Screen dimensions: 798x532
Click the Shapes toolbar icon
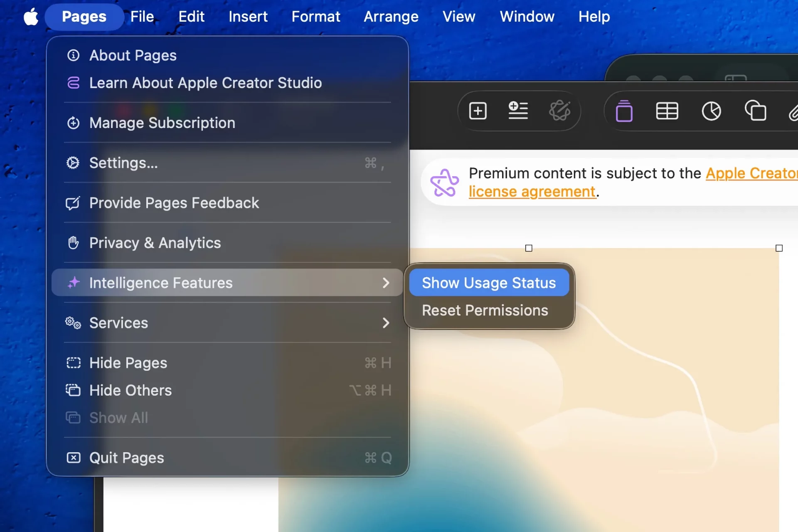coord(756,111)
